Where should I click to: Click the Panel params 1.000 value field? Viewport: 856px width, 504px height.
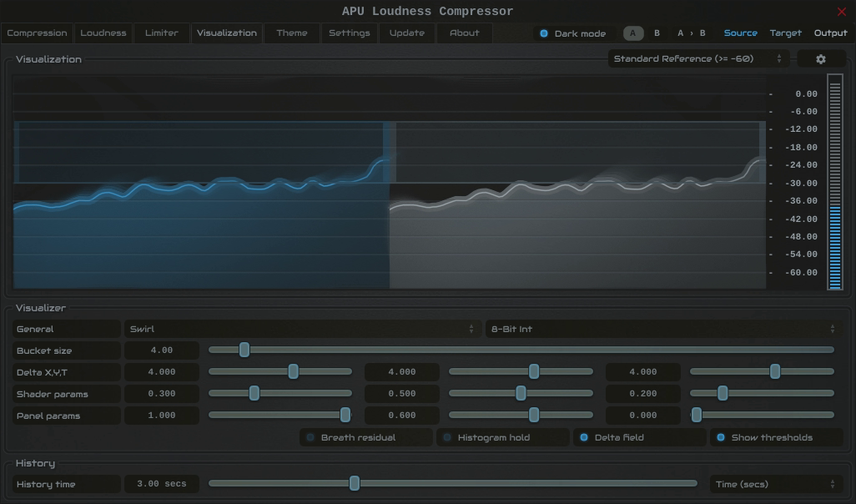162,416
